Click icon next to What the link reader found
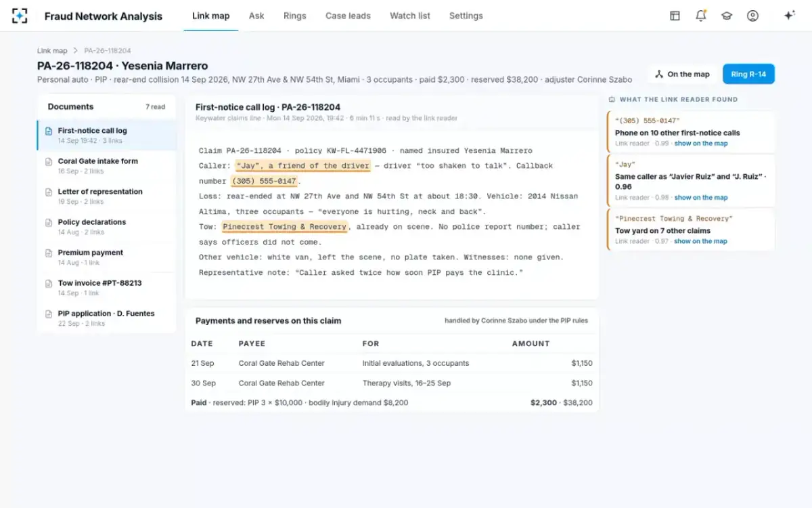This screenshot has height=508, width=812. coord(612,99)
